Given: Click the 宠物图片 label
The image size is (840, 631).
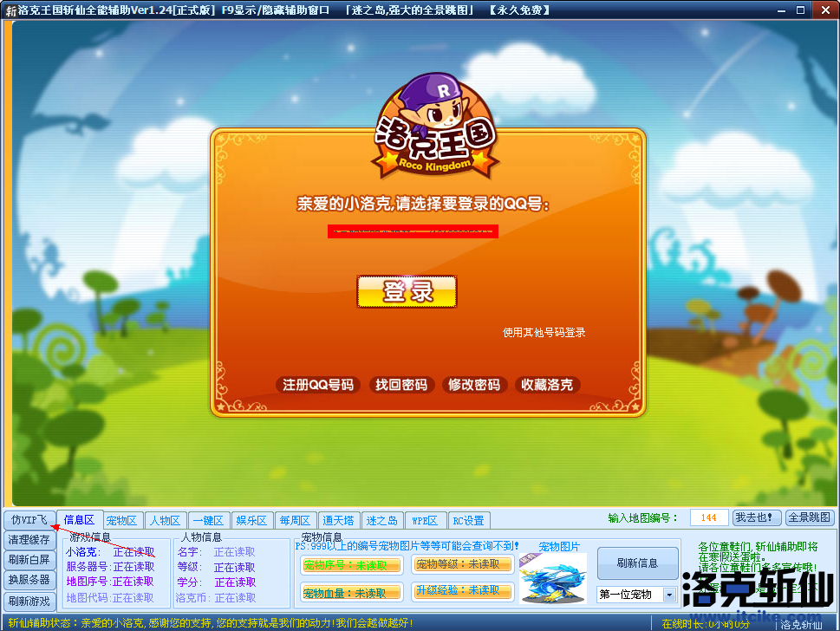Looking at the screenshot, I should 559,546.
